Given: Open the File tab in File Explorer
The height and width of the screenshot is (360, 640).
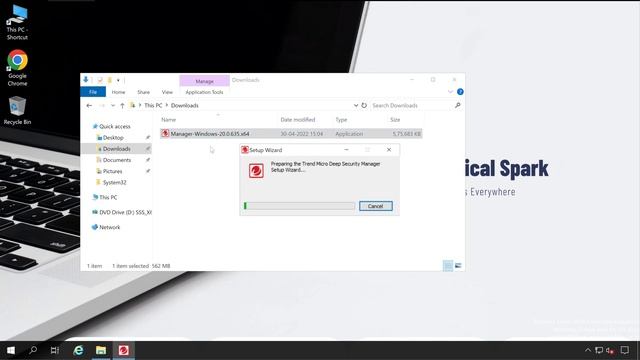Looking at the screenshot, I should [x=93, y=92].
